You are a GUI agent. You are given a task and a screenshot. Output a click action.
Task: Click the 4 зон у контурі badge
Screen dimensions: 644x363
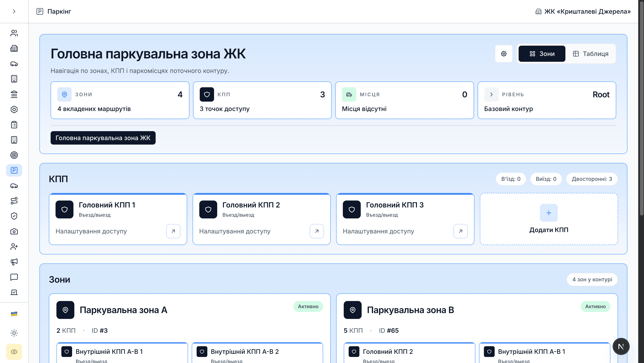coord(592,279)
